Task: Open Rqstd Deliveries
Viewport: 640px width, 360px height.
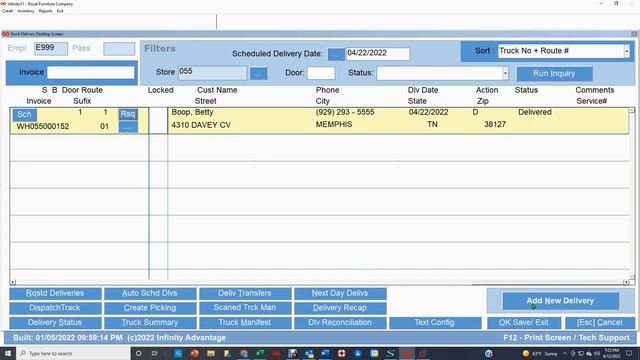Action: [55, 293]
